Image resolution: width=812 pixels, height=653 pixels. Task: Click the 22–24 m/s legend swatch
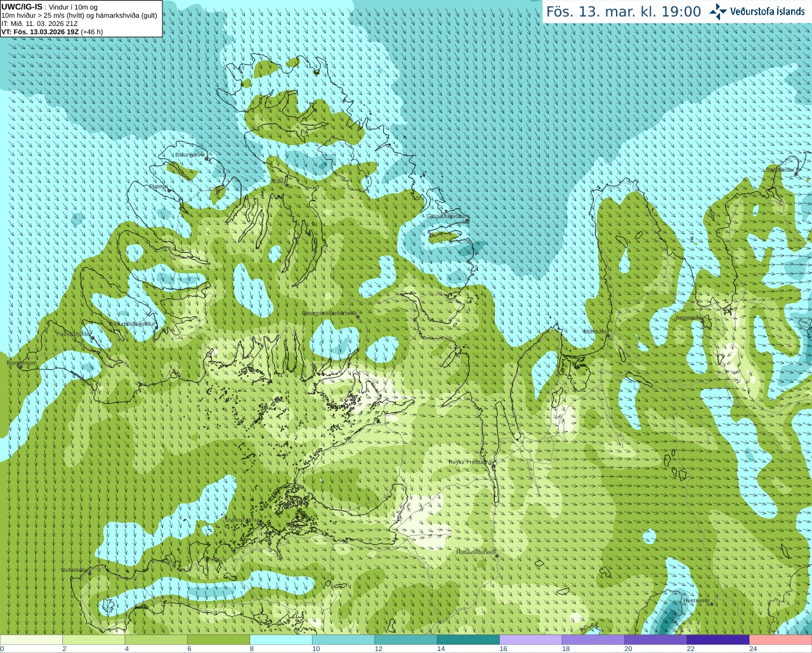coord(718,640)
